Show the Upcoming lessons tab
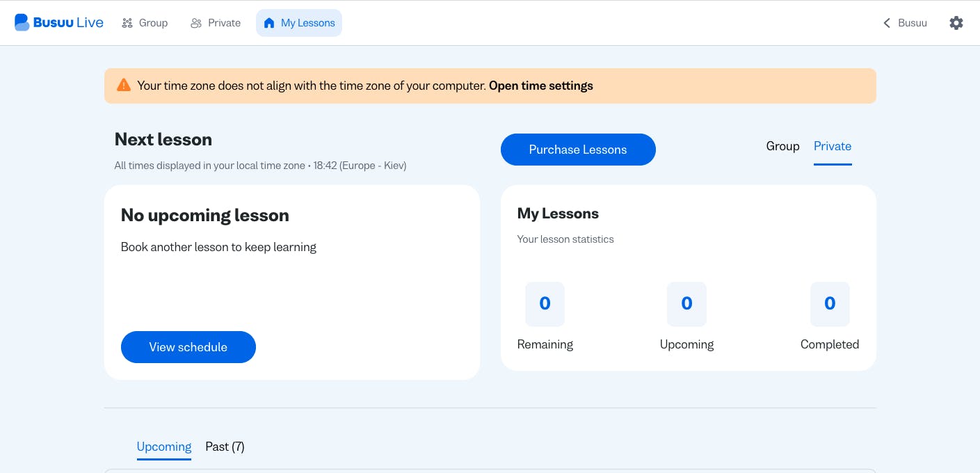This screenshot has height=473, width=980. coord(164,447)
